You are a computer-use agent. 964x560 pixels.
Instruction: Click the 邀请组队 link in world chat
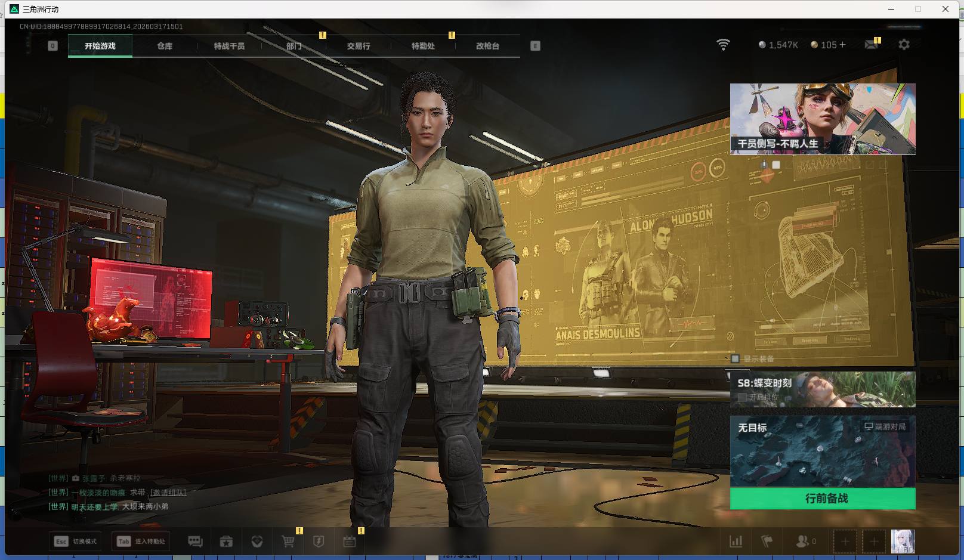tap(168, 493)
